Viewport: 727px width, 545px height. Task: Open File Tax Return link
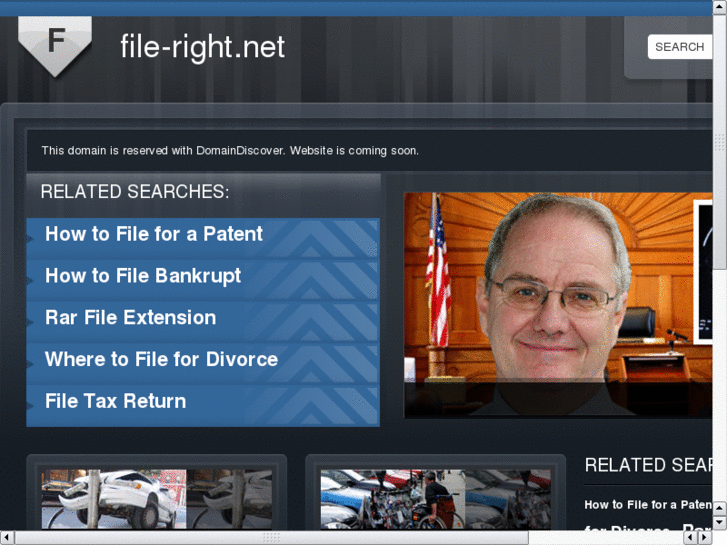115,401
